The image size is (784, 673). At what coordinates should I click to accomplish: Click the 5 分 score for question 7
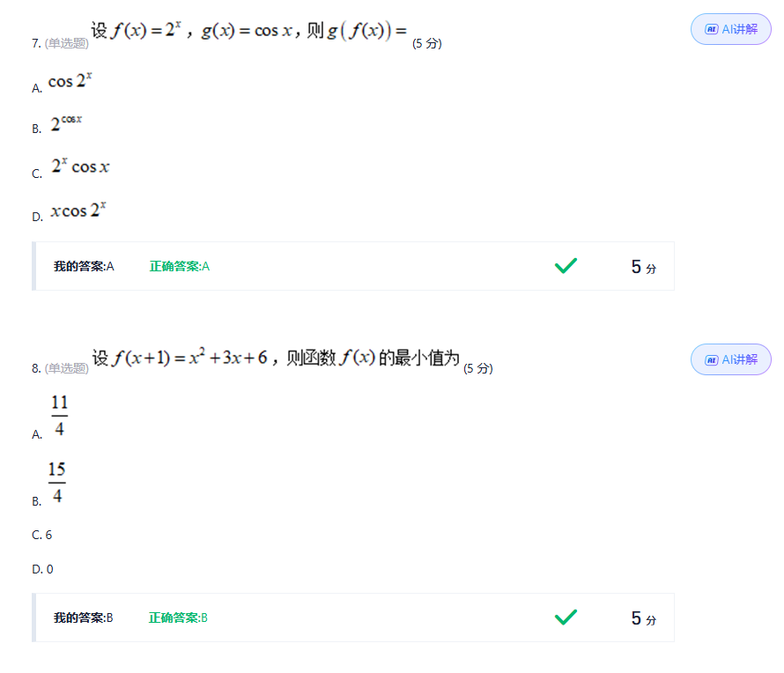643,267
